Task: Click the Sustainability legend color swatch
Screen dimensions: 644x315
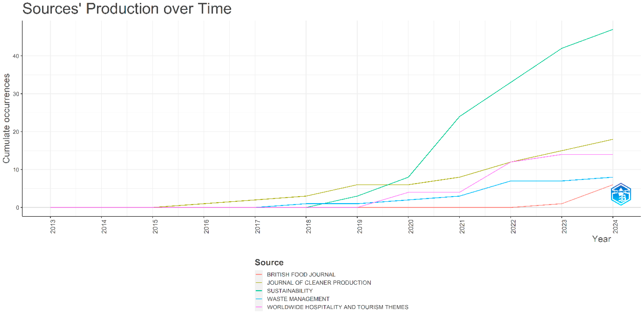Action: pyautogui.click(x=259, y=291)
